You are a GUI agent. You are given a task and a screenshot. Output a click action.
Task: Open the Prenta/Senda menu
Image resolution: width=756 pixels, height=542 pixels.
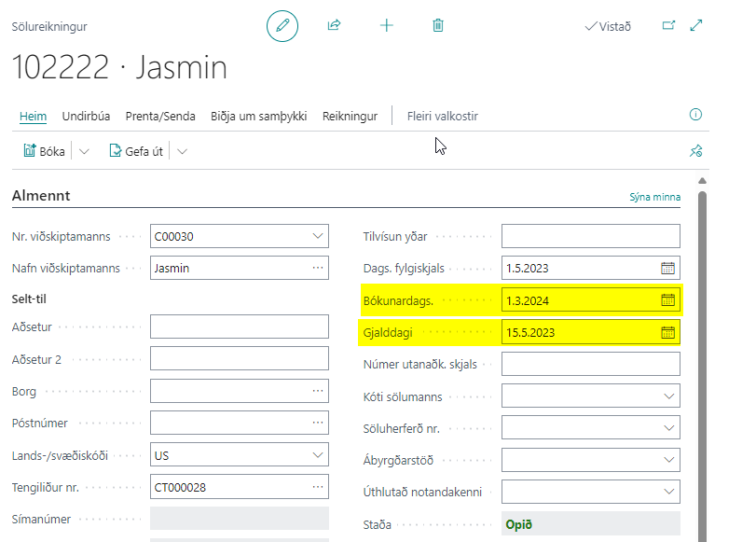click(x=160, y=117)
